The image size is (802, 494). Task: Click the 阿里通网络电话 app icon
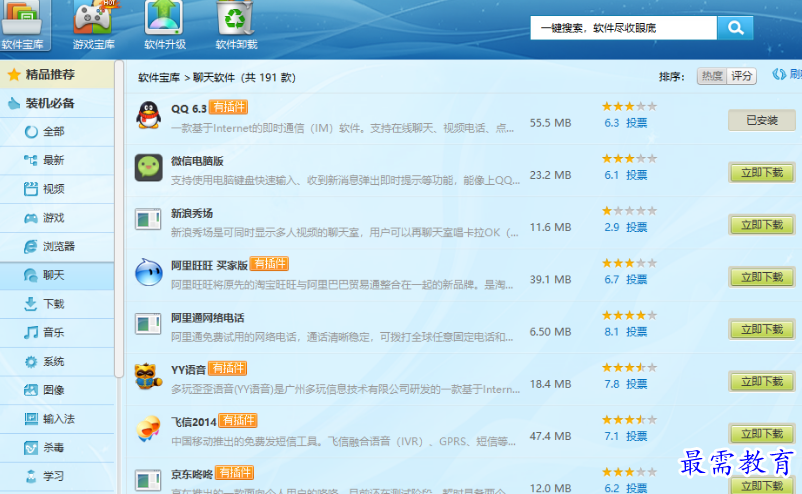tap(148, 324)
